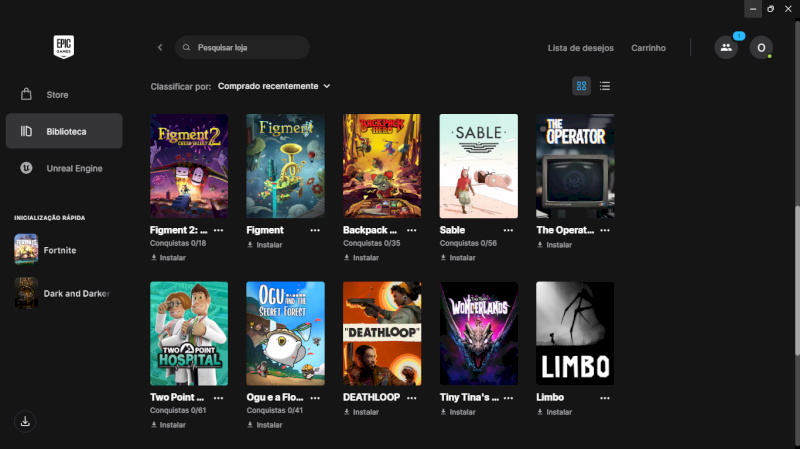Open more options for Limbo
Image resolution: width=800 pixels, height=449 pixels.
coord(605,397)
